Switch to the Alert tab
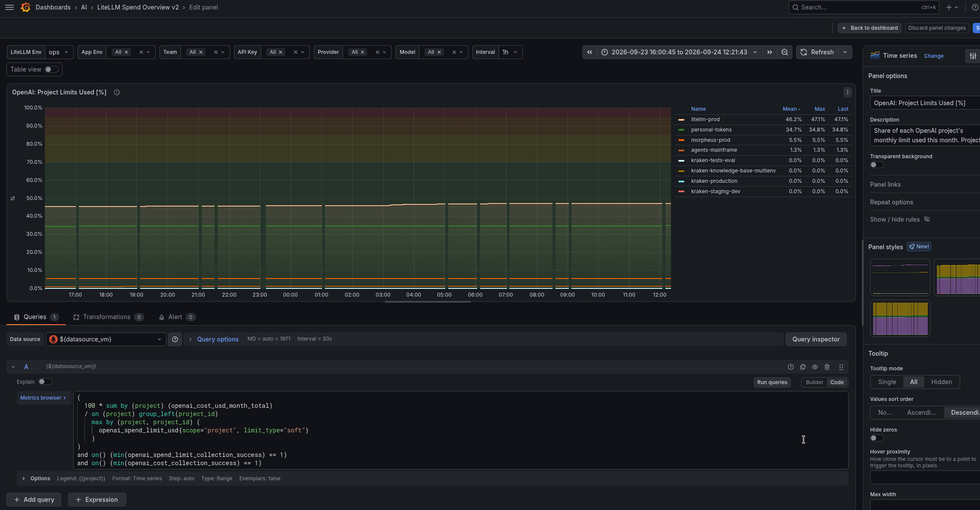This screenshot has height=510, width=980. pyautogui.click(x=177, y=317)
